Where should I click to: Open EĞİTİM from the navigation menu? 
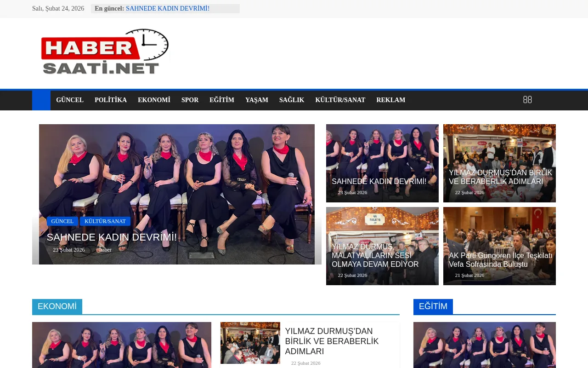tap(222, 100)
